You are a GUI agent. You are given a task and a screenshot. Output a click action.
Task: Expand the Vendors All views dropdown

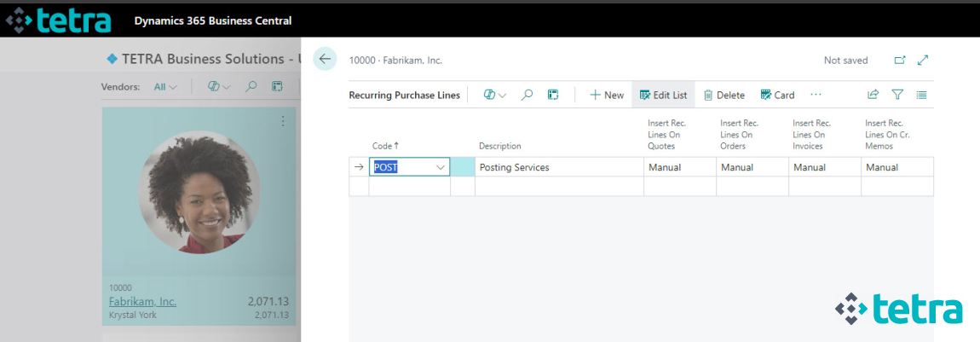[165, 87]
